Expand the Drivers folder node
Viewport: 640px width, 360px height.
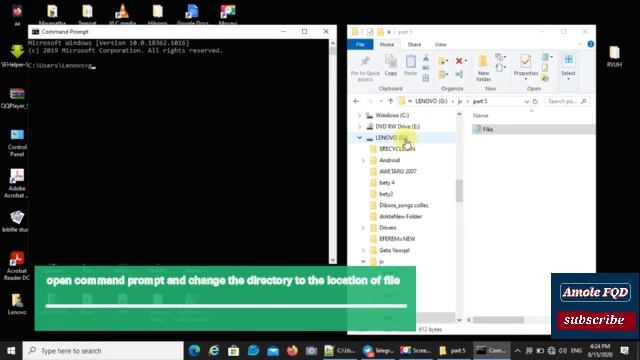point(363,228)
